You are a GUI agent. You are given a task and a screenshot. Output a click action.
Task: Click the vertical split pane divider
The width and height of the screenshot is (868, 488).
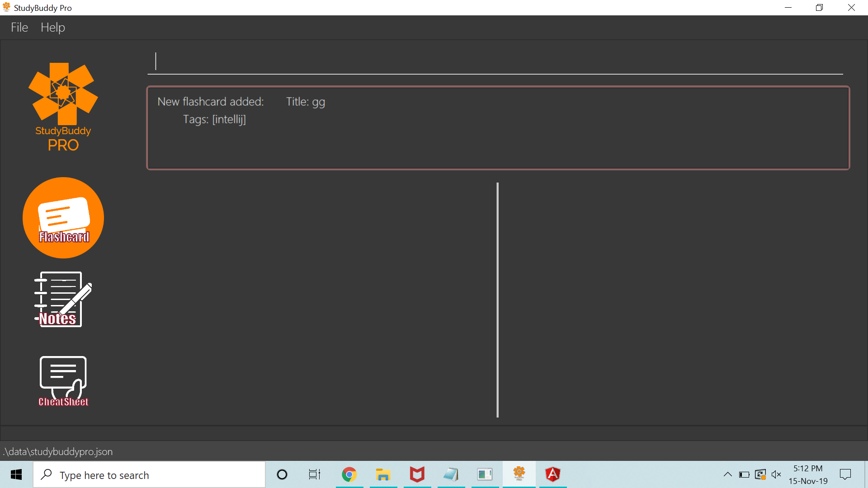point(497,300)
